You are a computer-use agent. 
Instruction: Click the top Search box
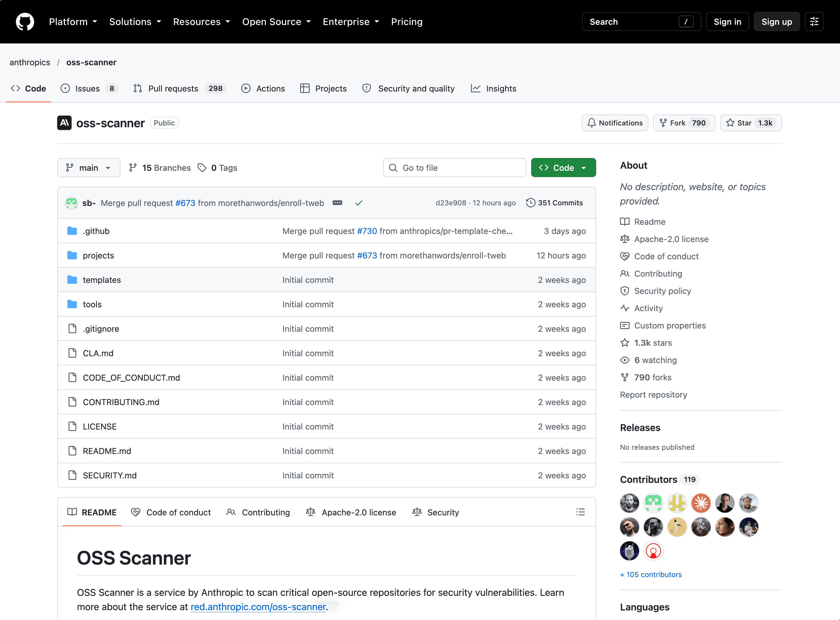[x=641, y=22]
